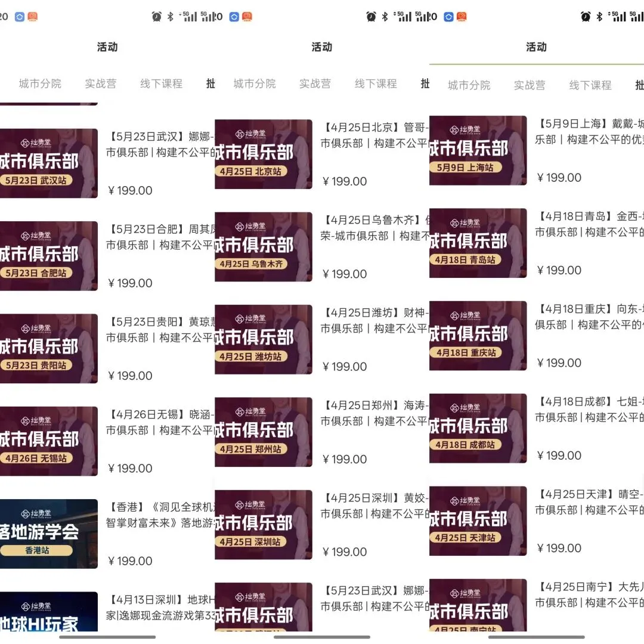Image resolution: width=644 pixels, height=644 pixels.
Task: Open the 4月25日 天津站 city club thumbnail
Action: point(478,521)
